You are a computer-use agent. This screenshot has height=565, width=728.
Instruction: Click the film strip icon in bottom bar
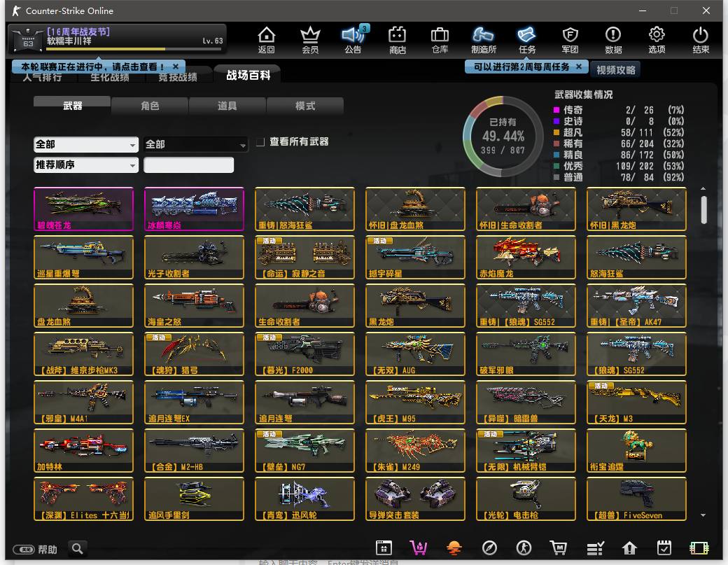(699, 548)
